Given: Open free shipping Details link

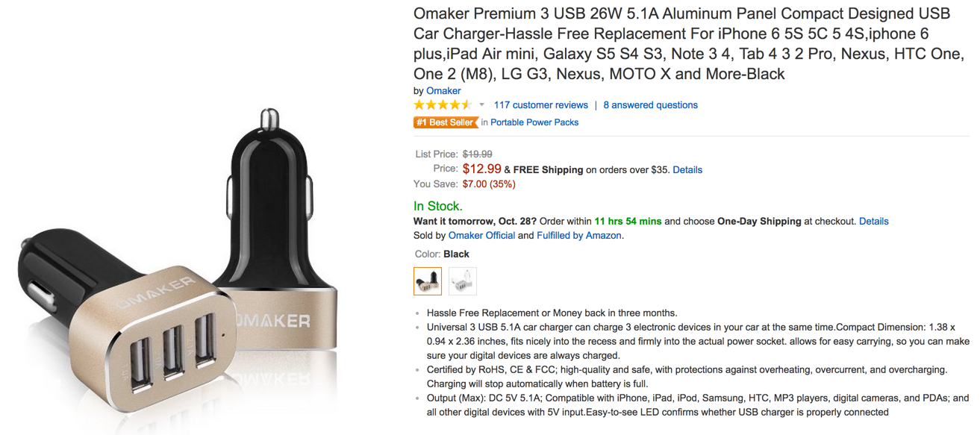Looking at the screenshot, I should [x=687, y=169].
